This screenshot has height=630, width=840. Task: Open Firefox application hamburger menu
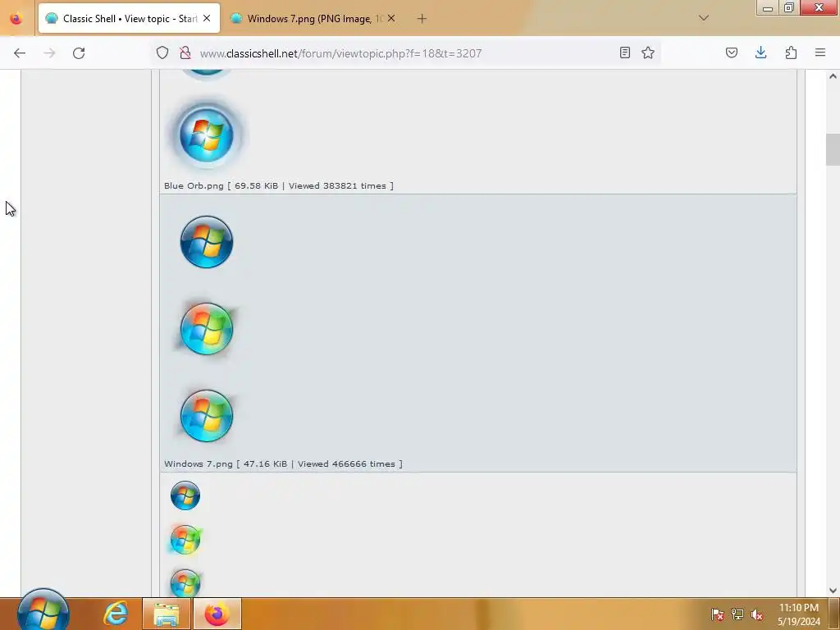click(820, 52)
